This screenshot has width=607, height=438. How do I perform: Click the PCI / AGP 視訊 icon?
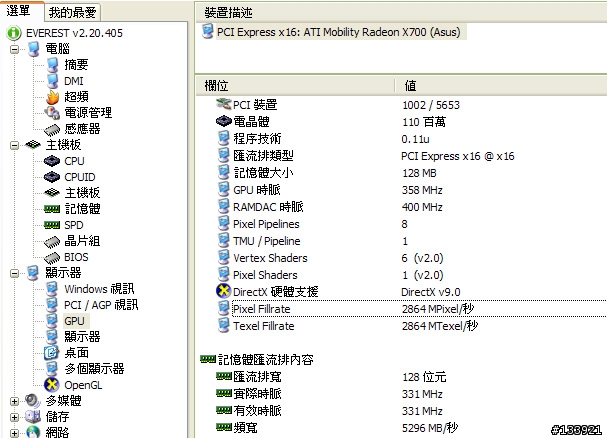pos(52,305)
